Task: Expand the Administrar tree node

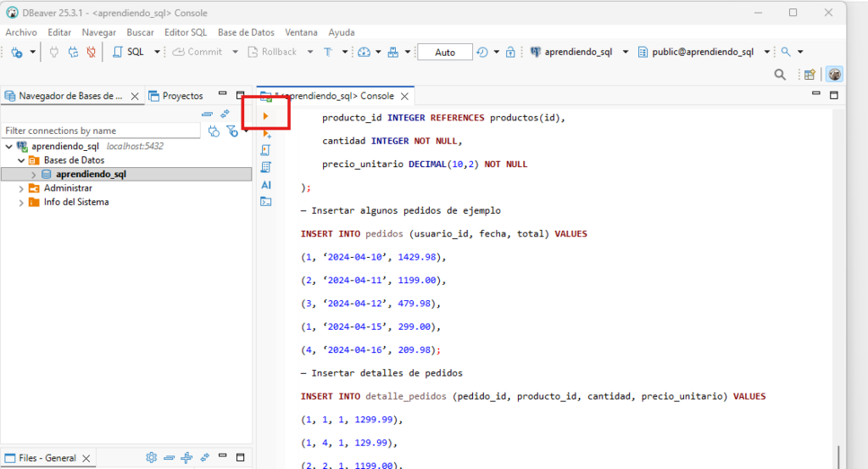Action: (21, 188)
